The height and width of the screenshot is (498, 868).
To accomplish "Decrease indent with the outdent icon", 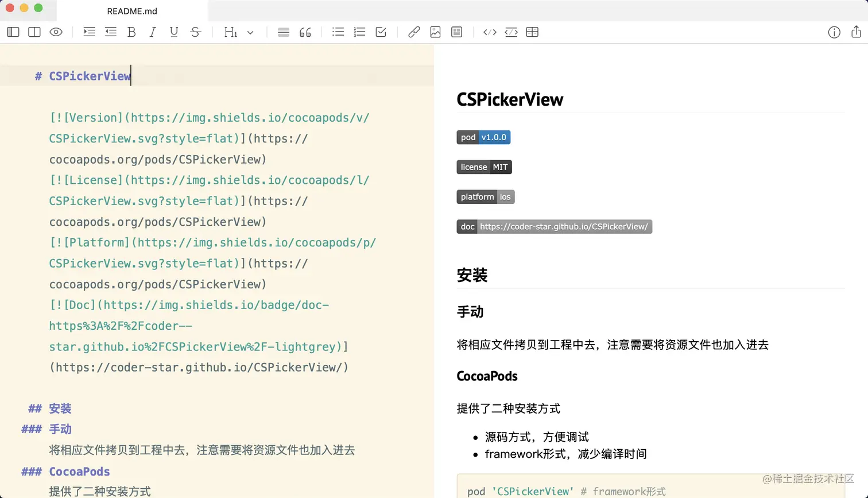I will pyautogui.click(x=110, y=32).
